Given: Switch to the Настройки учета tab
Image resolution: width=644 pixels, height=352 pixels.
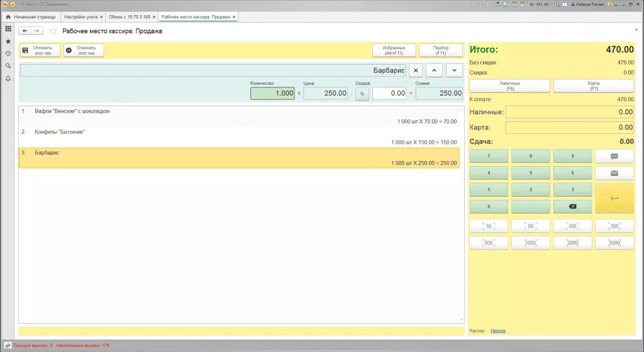Looking at the screenshot, I should pos(83,17).
